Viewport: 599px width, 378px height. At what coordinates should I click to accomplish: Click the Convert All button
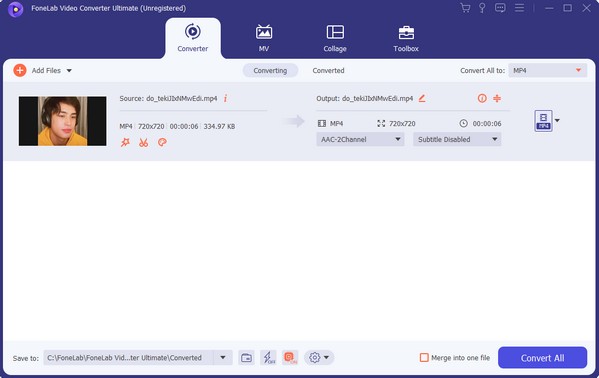click(x=542, y=358)
